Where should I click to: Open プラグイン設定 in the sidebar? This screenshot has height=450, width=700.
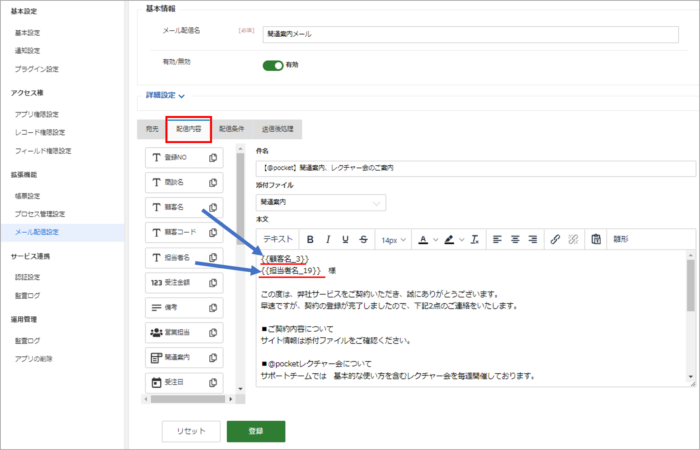tap(37, 69)
